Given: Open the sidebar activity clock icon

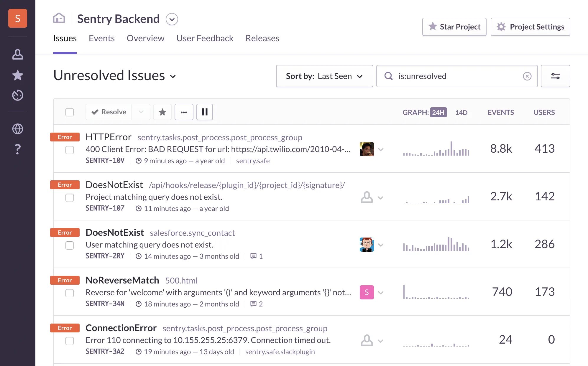Looking at the screenshot, I should click(18, 95).
